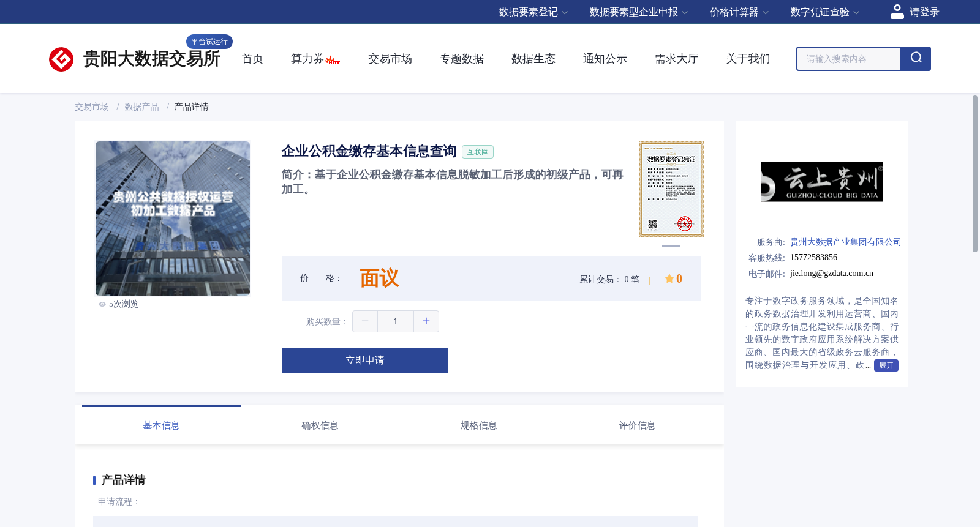980x527 pixels.
Task: Switch to 基本信息 tab
Action: pyautogui.click(x=161, y=425)
